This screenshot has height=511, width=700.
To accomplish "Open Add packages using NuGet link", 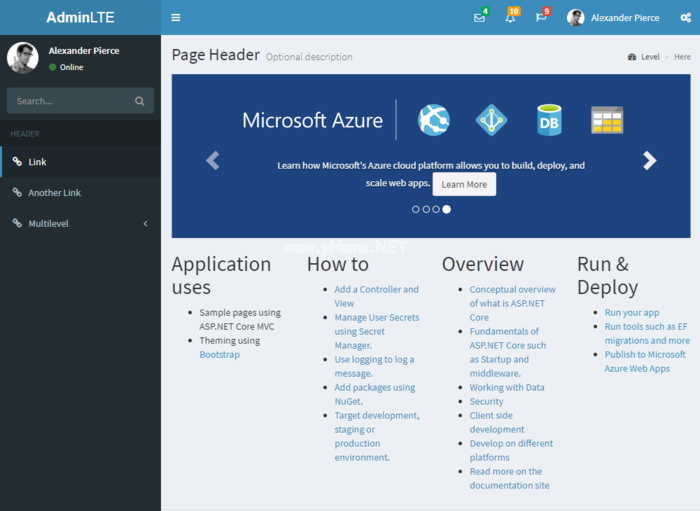I will pos(375,394).
